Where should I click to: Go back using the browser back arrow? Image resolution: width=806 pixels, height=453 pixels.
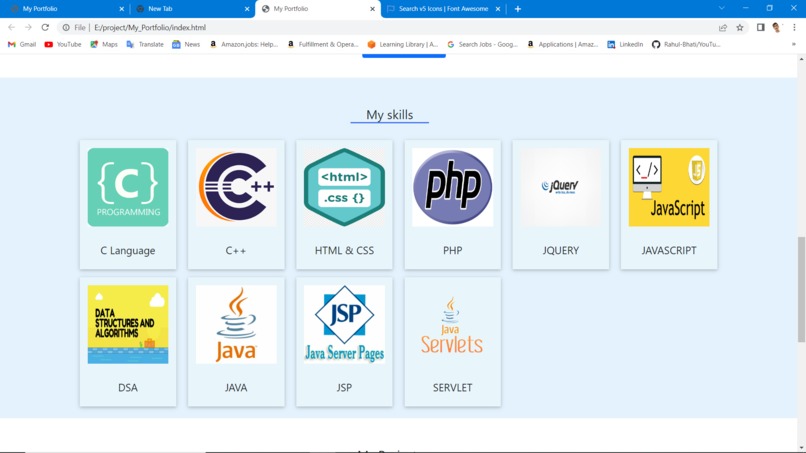tap(11, 27)
